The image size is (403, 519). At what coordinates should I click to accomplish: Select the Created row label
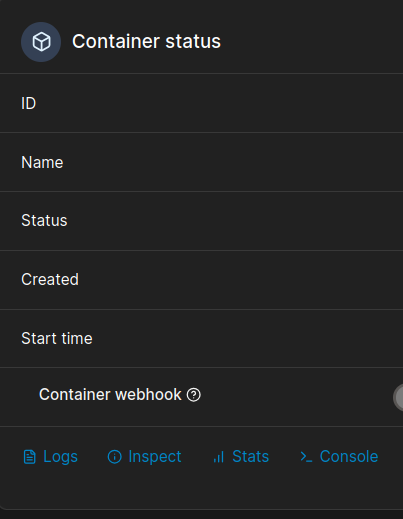[x=50, y=279]
